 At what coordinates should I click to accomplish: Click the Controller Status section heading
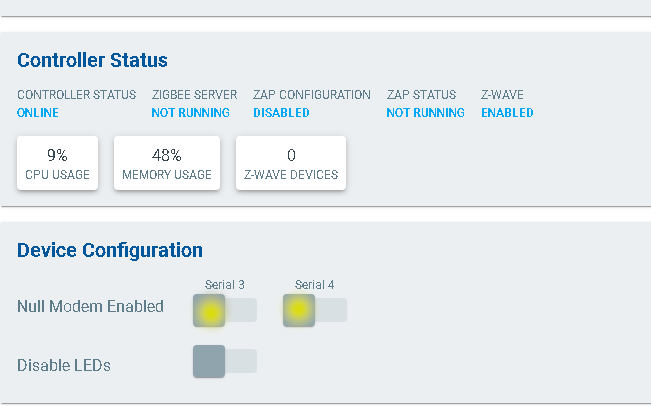tap(92, 61)
